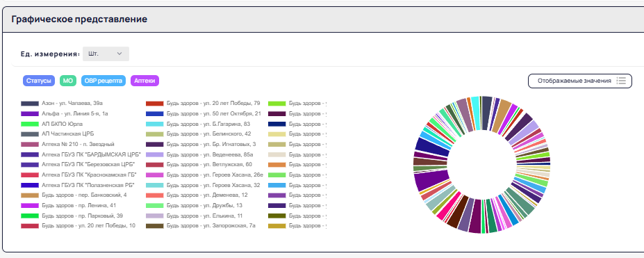Select the Статусы tab
Image resolution: width=644 pixels, height=258 pixels.
click(39, 81)
